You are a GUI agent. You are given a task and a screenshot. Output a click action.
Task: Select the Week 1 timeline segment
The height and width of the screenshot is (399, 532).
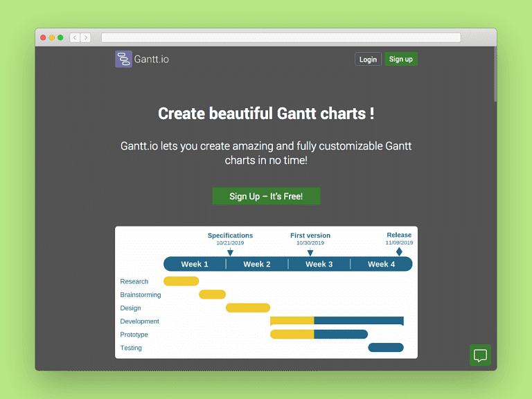195,264
